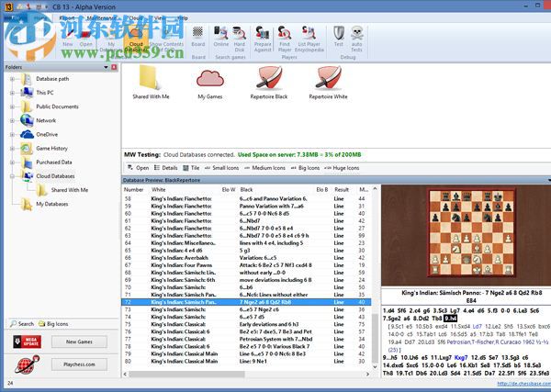Close the Folders panel
This screenshot has height=392, width=551.
[x=114, y=67]
